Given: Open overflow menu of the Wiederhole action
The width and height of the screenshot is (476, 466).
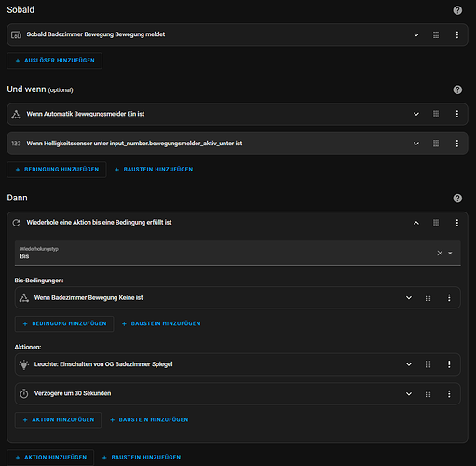Looking at the screenshot, I should pos(456,223).
